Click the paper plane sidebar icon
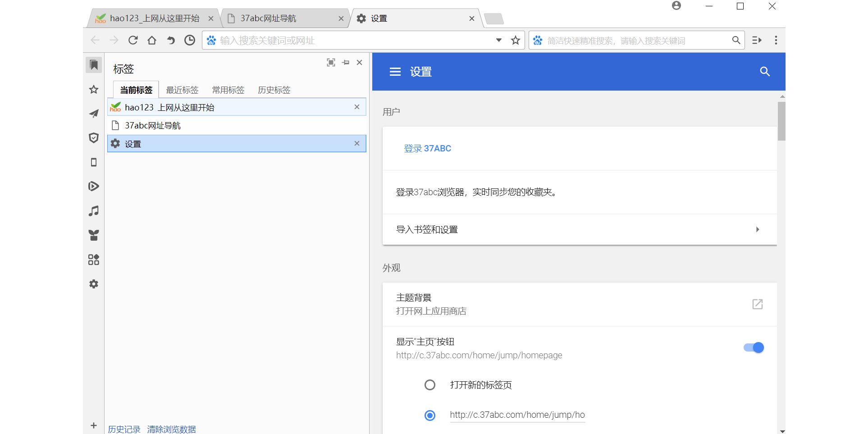Screen dimensions: 868x434 coord(94,114)
